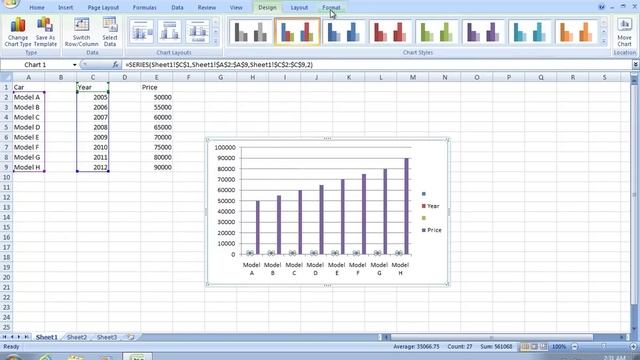
Task: Open the Insert tab
Action: (65, 7)
